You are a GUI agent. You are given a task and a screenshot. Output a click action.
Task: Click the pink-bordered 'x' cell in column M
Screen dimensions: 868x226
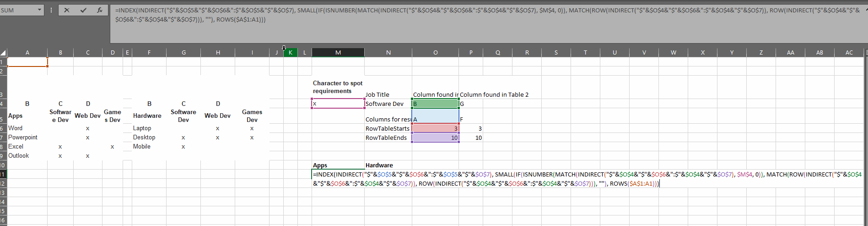tap(338, 104)
